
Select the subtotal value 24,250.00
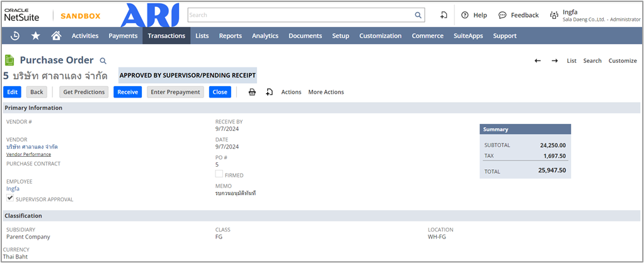553,145
